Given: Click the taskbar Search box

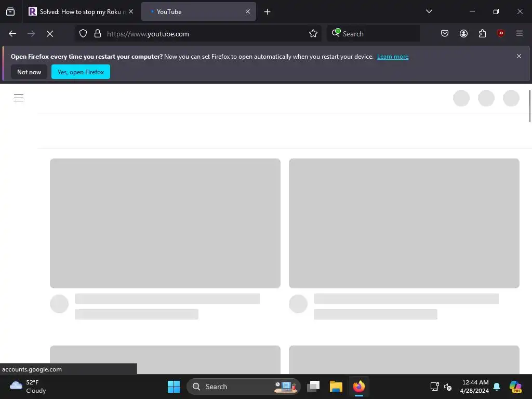Looking at the screenshot, I should coord(244,387).
